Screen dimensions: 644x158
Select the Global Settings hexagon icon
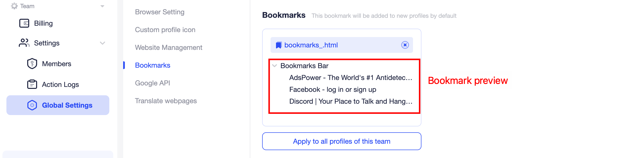(x=32, y=105)
